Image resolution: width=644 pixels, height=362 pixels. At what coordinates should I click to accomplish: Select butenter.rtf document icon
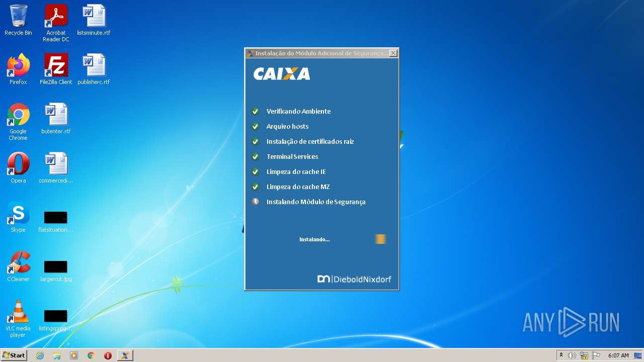[x=56, y=119]
